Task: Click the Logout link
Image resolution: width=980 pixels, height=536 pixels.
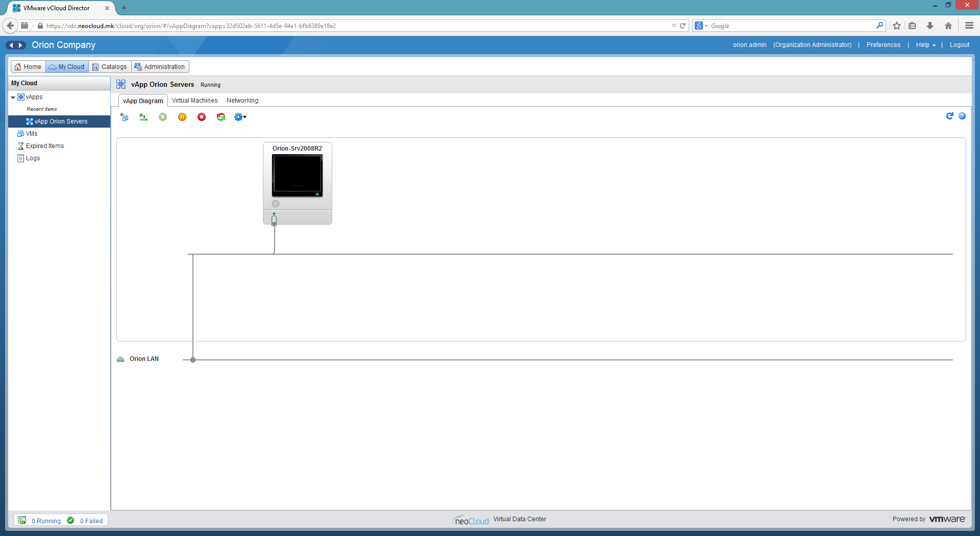Action: 959,45
